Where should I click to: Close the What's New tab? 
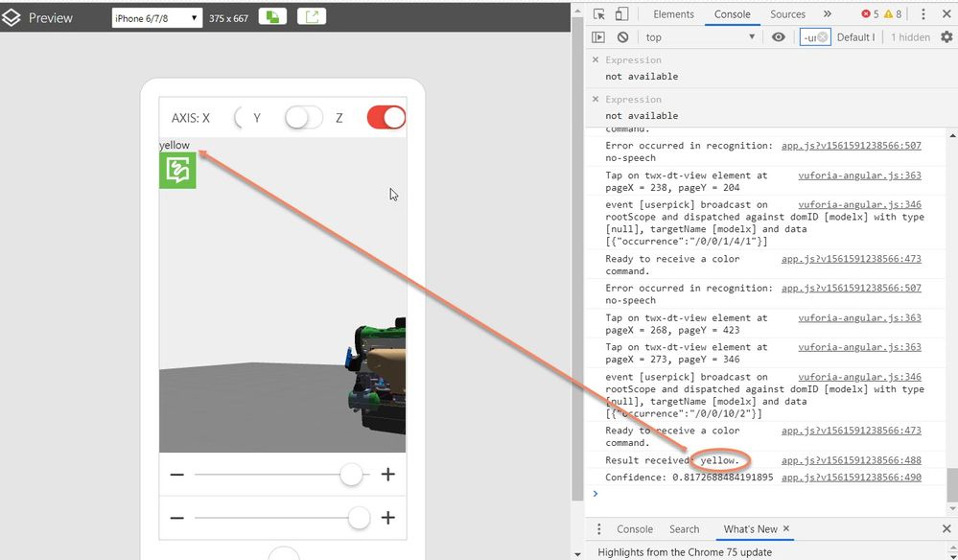[x=786, y=528]
